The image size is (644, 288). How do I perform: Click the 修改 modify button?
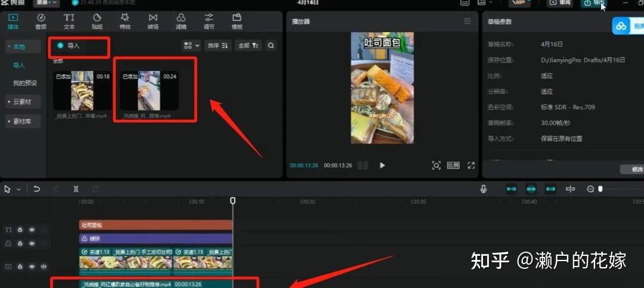[x=634, y=169]
